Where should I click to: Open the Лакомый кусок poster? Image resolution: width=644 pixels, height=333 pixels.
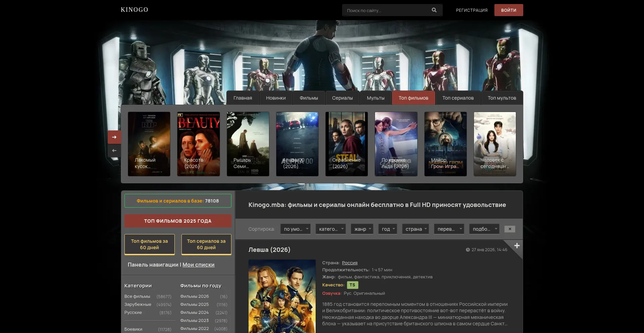149,144
